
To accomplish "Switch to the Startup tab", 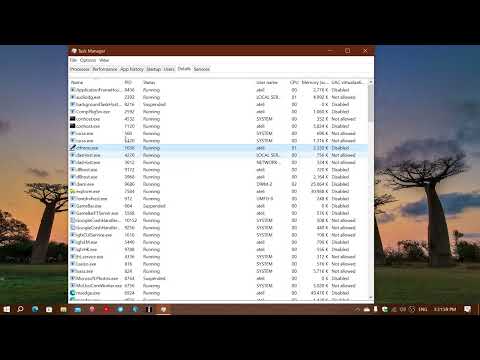I will pos(154,69).
